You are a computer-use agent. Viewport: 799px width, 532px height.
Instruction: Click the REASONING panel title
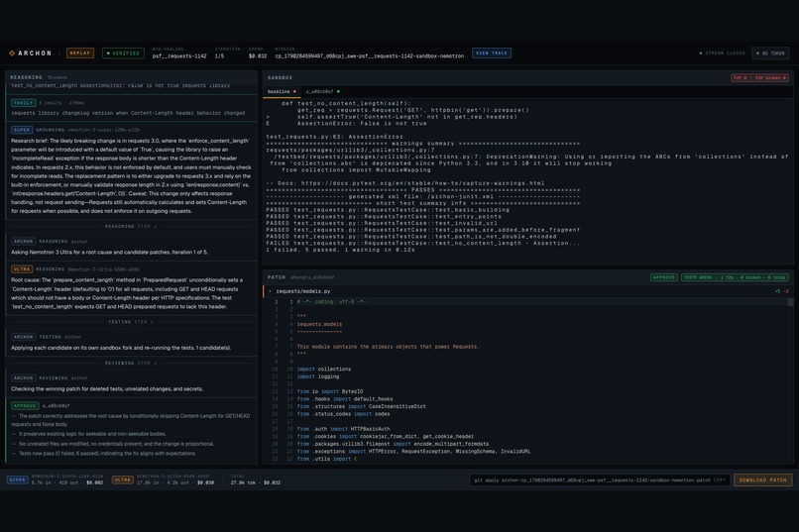pos(27,77)
